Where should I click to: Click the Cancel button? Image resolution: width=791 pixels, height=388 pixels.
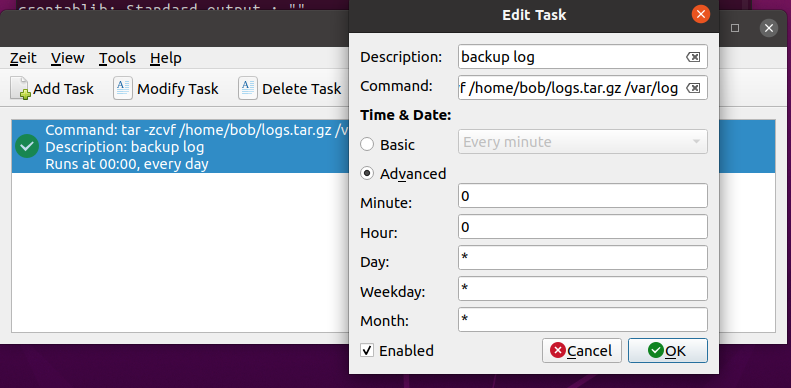click(x=582, y=350)
